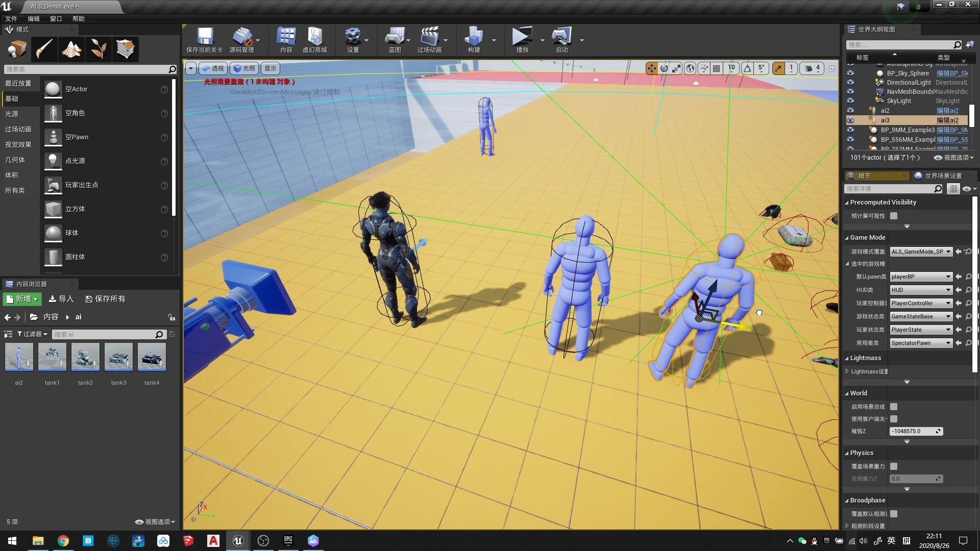Select the Scale tool in the viewport toolbar
Image resolution: width=980 pixels, height=551 pixels.
(x=677, y=68)
